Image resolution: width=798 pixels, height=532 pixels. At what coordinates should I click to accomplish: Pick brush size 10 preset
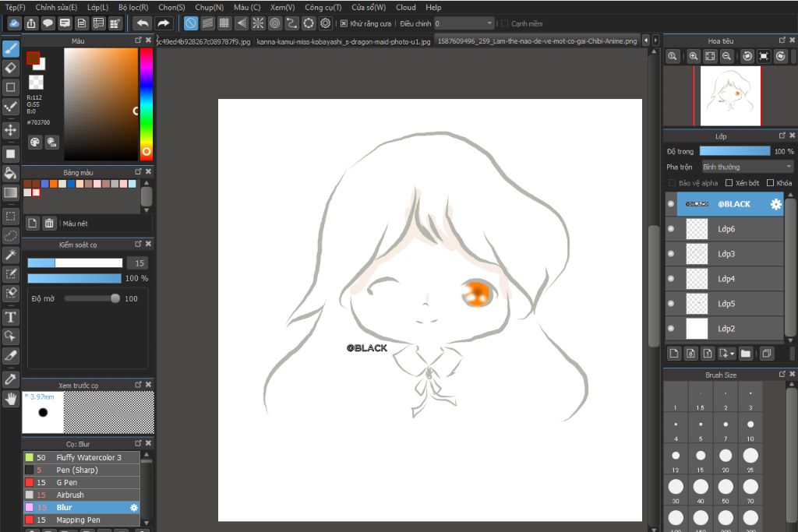750,428
